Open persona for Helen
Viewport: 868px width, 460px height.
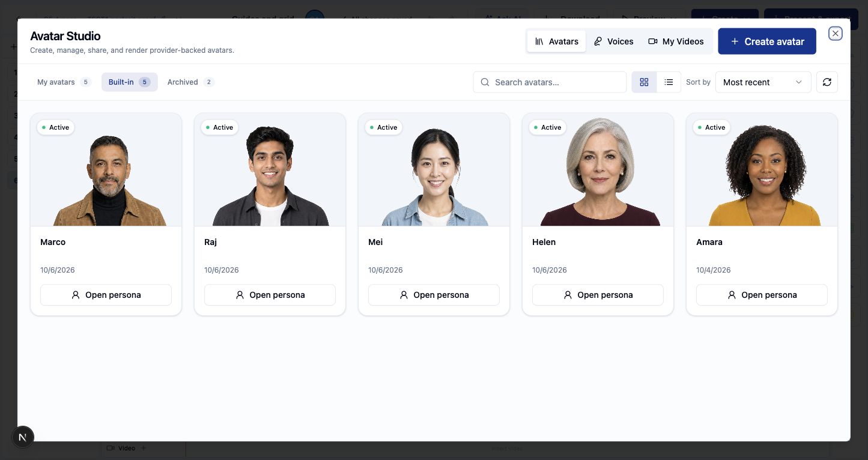(x=598, y=295)
